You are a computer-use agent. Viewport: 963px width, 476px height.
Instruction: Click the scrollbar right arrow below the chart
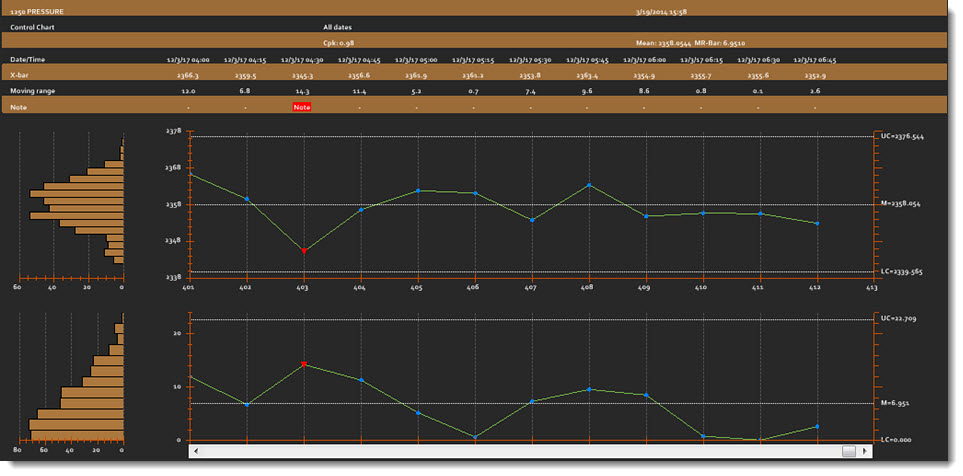(865, 452)
